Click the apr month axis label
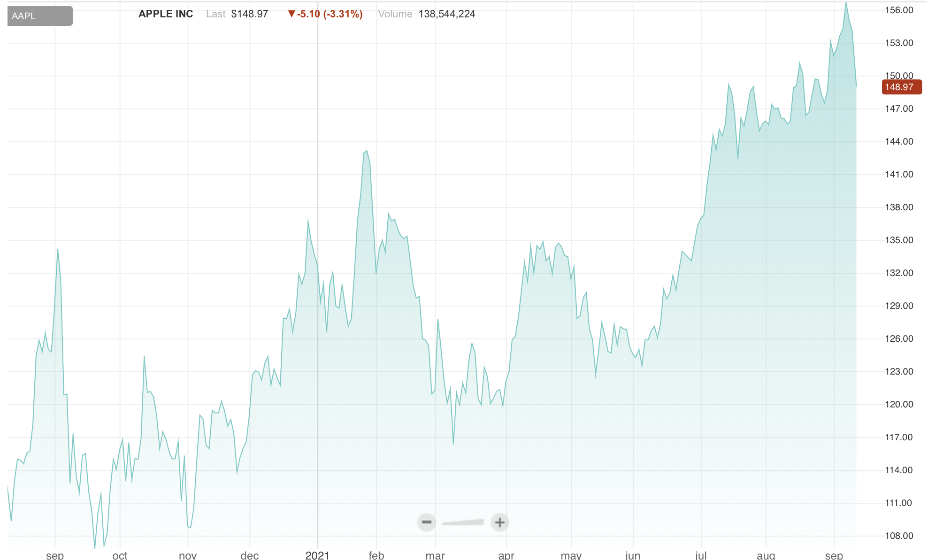The width and height of the screenshot is (928, 560). 506,555
